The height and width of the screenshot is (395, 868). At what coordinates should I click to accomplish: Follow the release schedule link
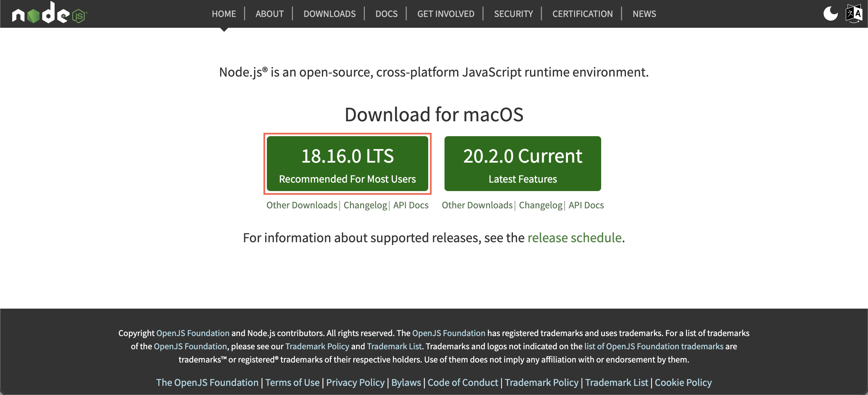pos(574,238)
